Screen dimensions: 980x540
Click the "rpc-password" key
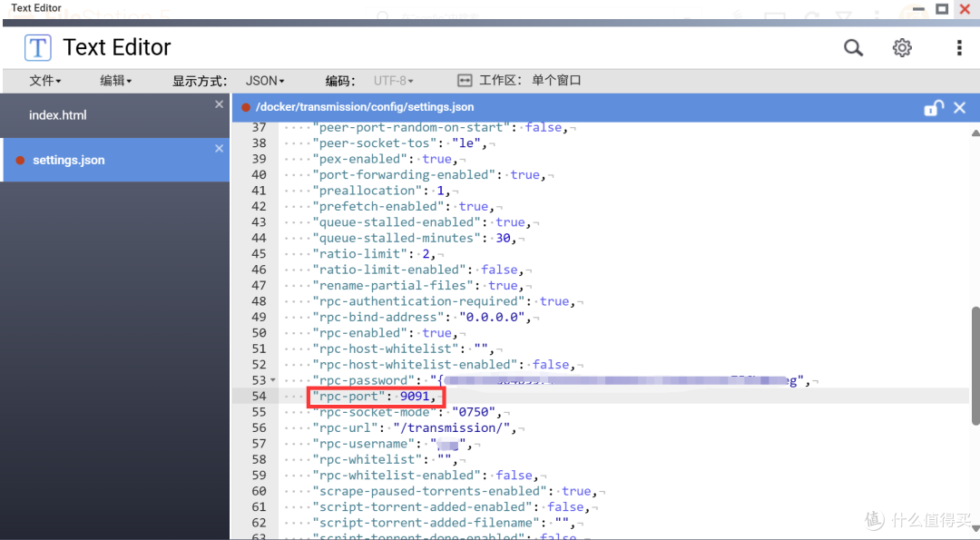(x=364, y=380)
